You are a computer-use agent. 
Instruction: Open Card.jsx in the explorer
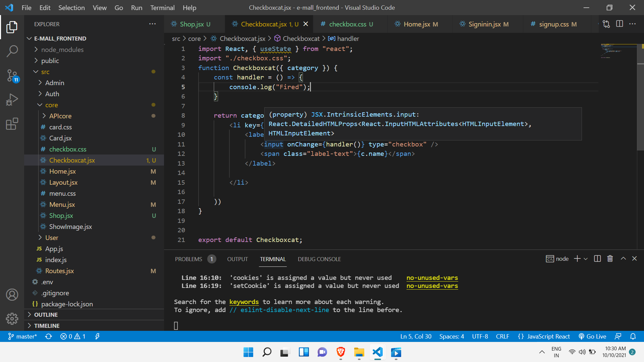[x=94, y=138]
